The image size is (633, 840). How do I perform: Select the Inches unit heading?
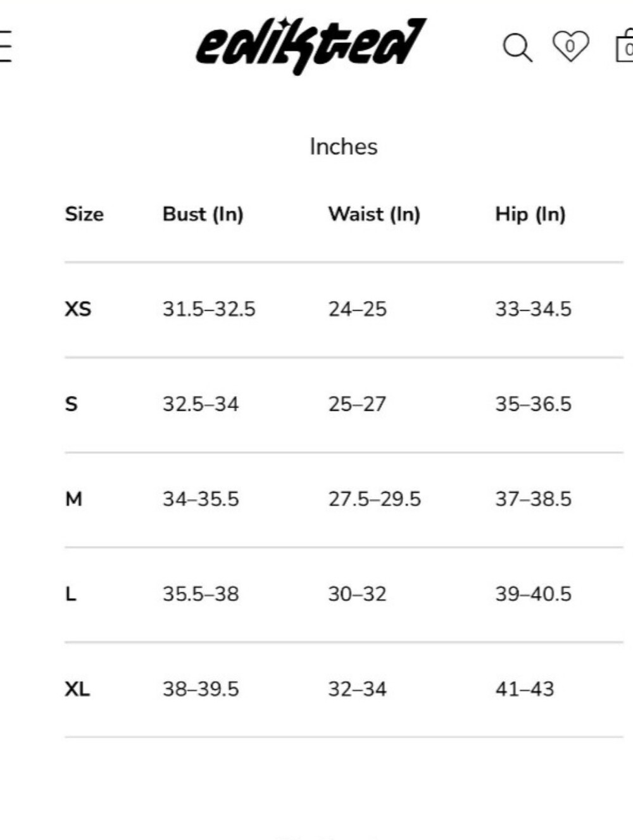coord(344,147)
